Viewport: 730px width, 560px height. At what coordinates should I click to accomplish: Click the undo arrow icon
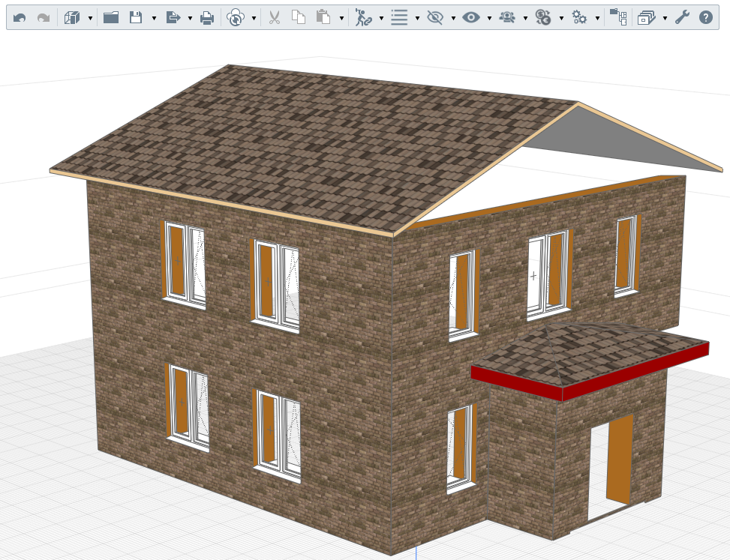(x=20, y=18)
